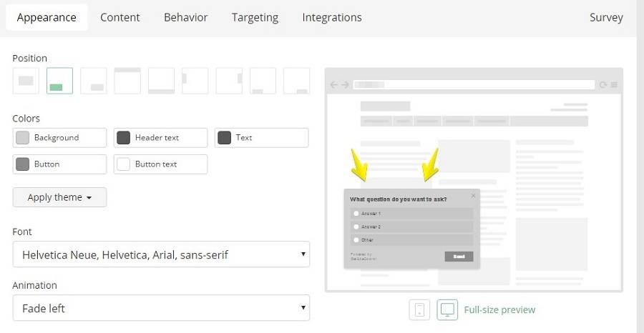The width and height of the screenshot is (644, 333).
Task: Open the Full-size preview link
Action: [499, 309]
